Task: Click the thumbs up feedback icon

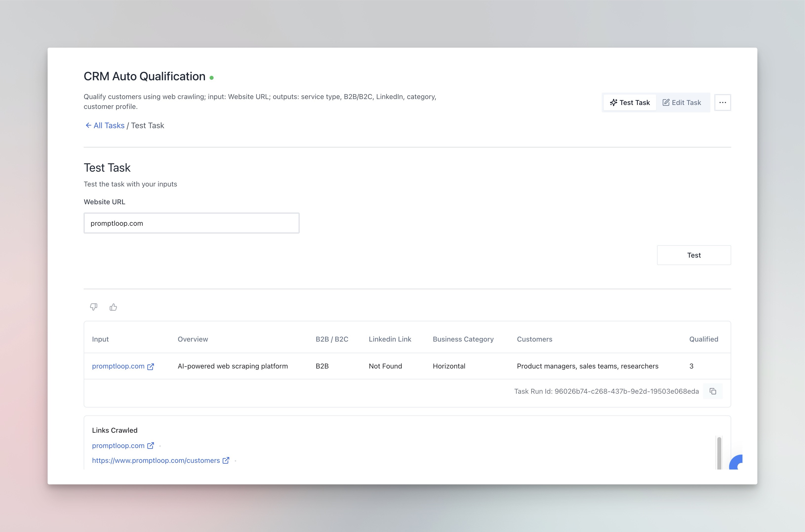Action: point(113,307)
